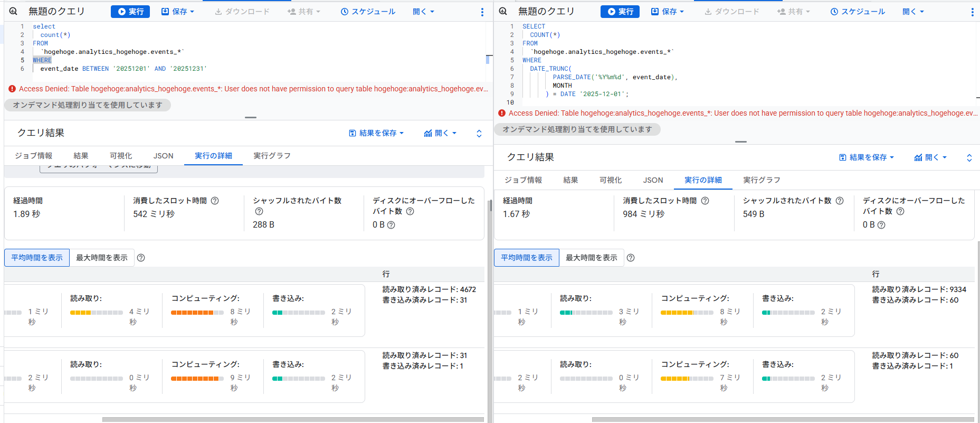980x423 pixels.
Task: Switch to 可視化 tab in right panel
Action: 611,180
